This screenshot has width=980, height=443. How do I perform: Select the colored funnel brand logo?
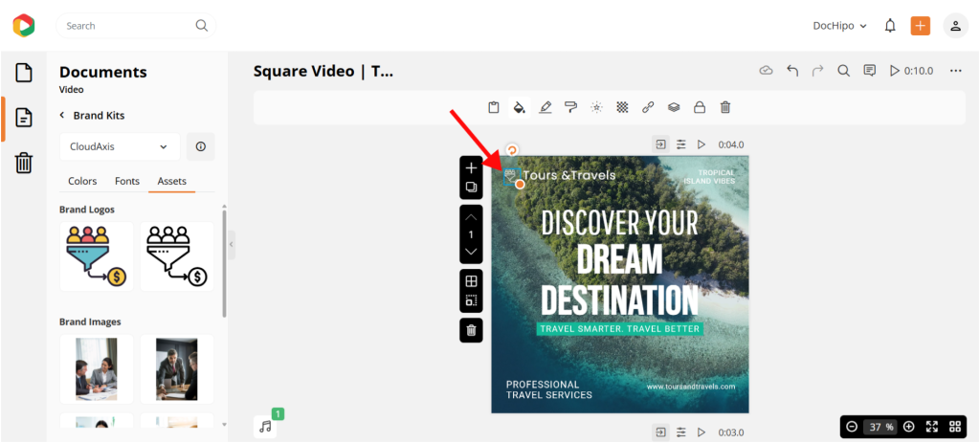[97, 256]
